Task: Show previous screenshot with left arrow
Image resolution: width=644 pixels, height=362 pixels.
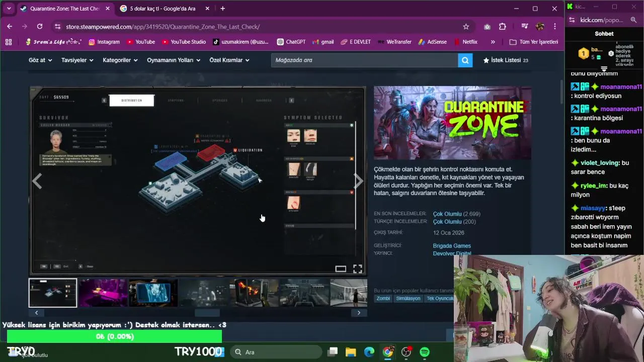Action: pyautogui.click(x=37, y=182)
